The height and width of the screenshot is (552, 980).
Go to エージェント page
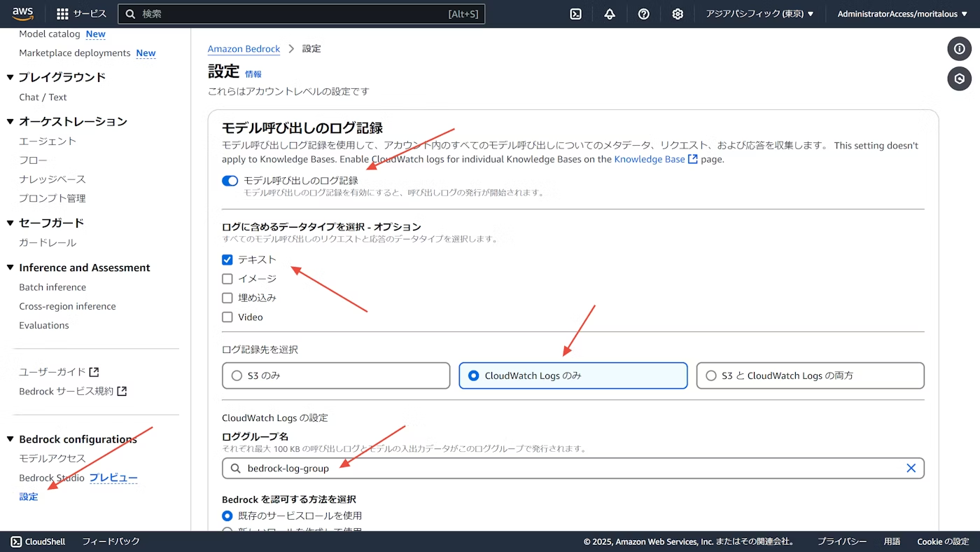coord(48,141)
